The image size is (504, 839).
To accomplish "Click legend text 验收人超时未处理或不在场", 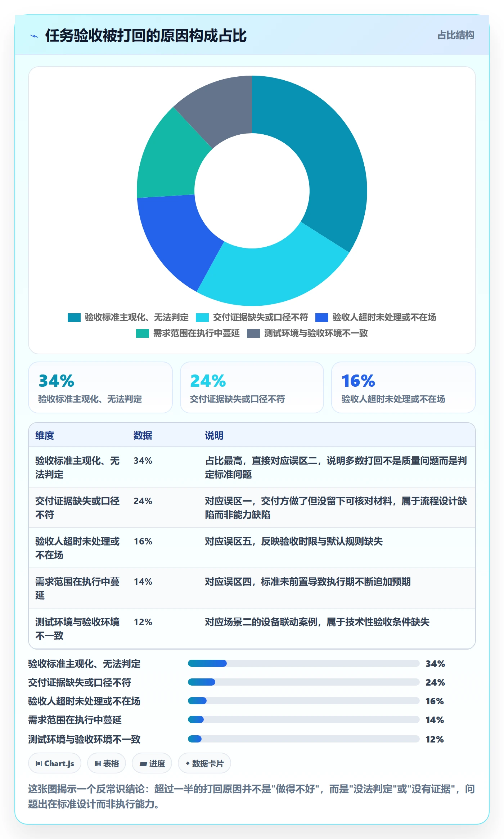I will 384,317.
